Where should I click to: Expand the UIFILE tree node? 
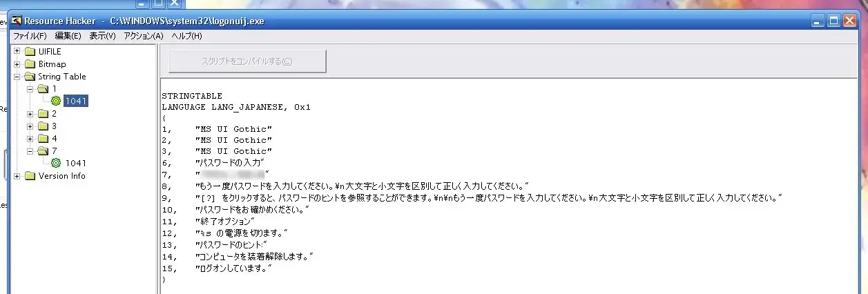(x=17, y=52)
